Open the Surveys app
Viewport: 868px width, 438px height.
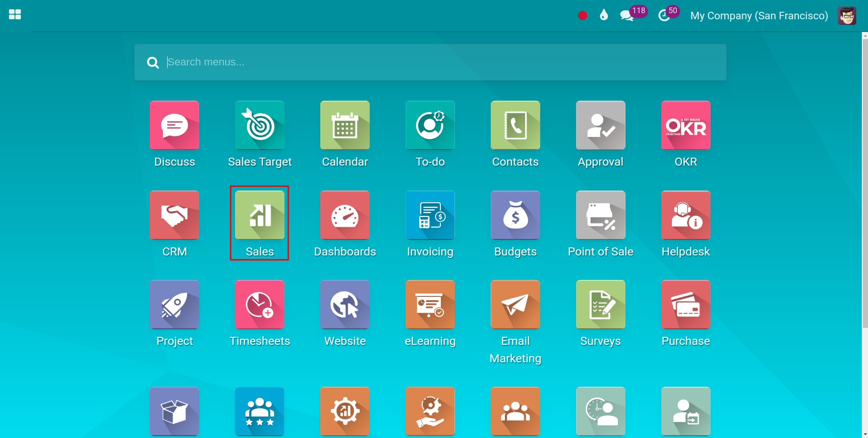[x=600, y=304]
